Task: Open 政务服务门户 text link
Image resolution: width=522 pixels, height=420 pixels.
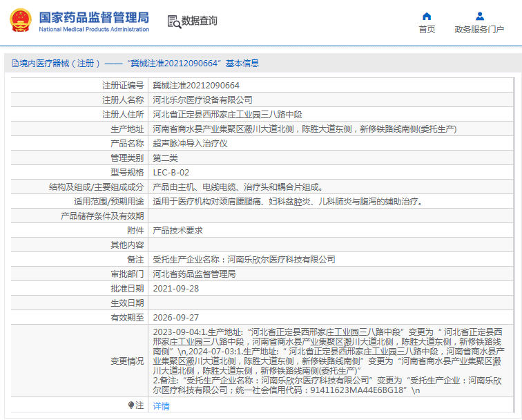Action: (x=479, y=30)
